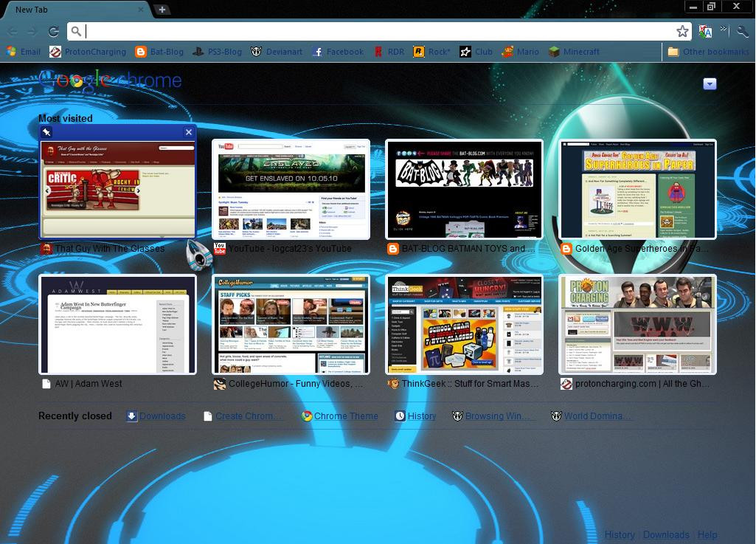The height and width of the screenshot is (544, 756).
Task: Open the Adam West thumbnail
Action: click(118, 324)
